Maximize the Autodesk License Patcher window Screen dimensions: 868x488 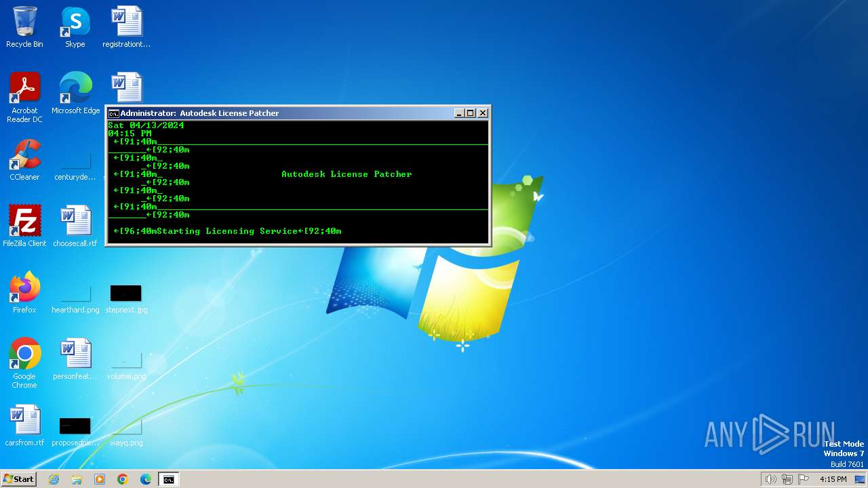470,113
